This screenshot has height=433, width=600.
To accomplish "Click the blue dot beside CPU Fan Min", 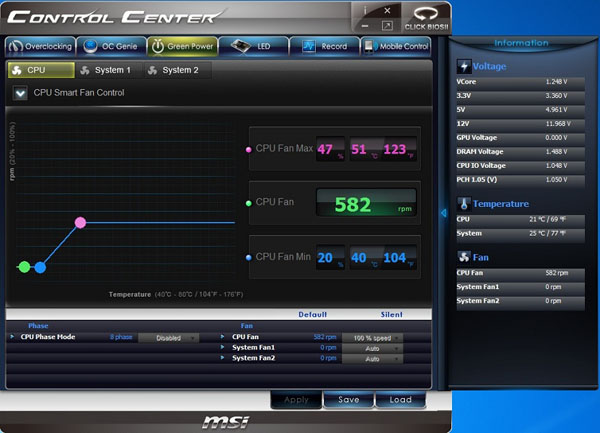I will pyautogui.click(x=249, y=257).
